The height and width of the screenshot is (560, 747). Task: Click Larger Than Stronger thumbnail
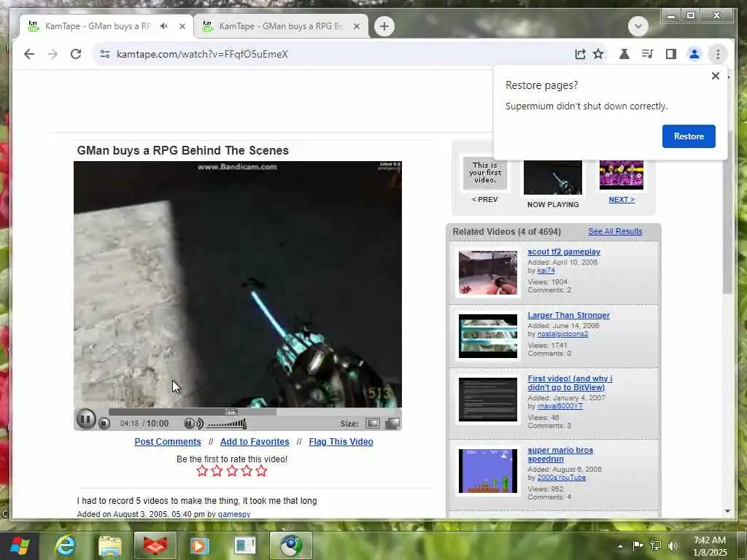click(x=488, y=335)
